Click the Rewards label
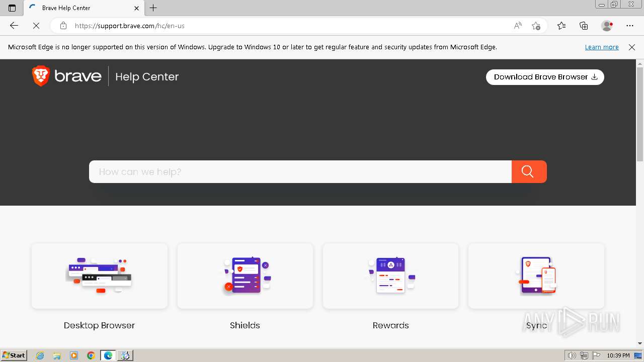Screen dimensions: 644x362 (390, 325)
